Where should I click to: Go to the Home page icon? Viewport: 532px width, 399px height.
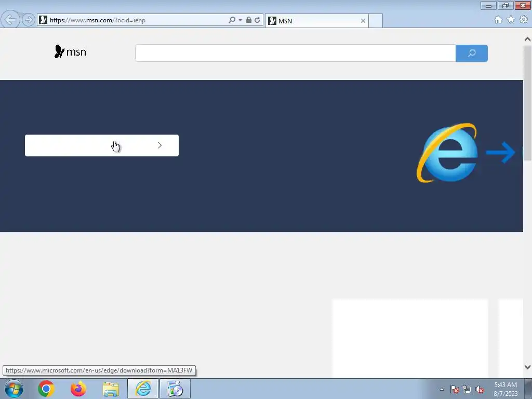point(498,20)
